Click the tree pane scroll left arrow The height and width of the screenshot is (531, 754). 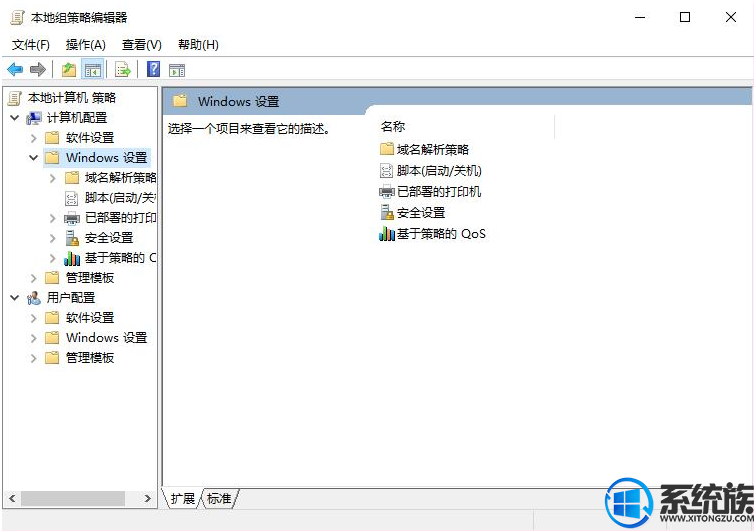pos(12,499)
